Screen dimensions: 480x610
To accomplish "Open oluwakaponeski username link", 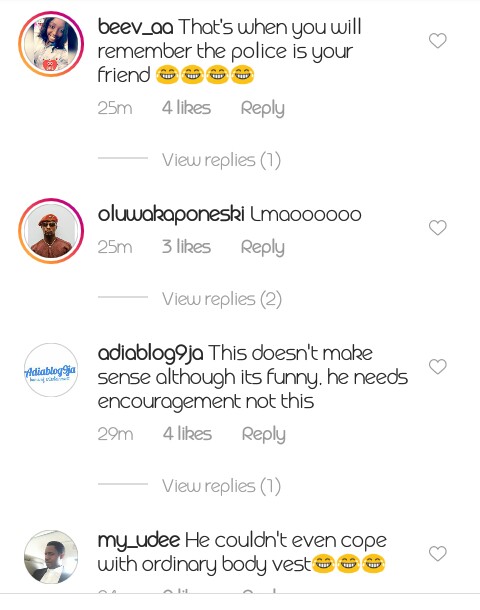I will tap(171, 215).
